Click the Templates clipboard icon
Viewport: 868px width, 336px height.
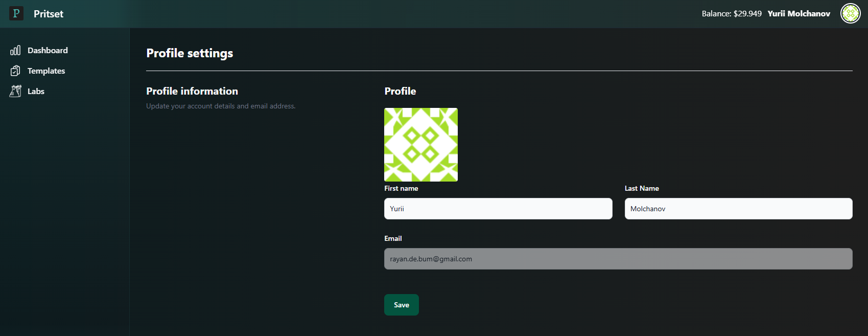click(15, 71)
